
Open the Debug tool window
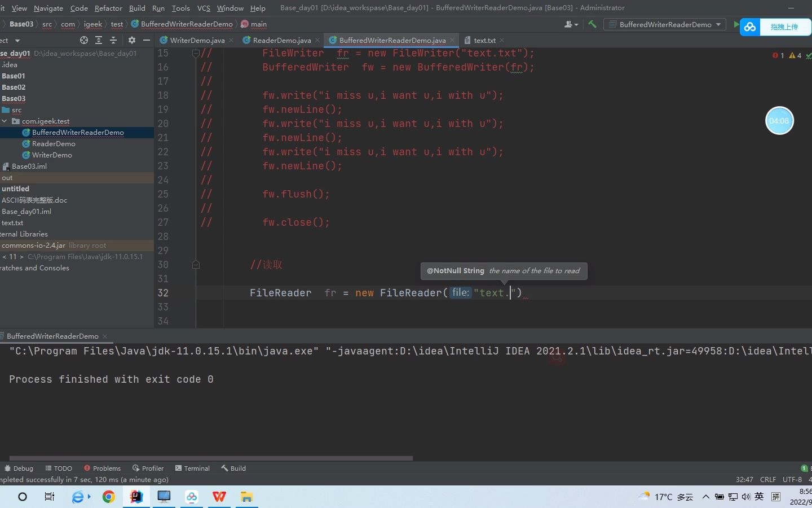click(x=19, y=468)
